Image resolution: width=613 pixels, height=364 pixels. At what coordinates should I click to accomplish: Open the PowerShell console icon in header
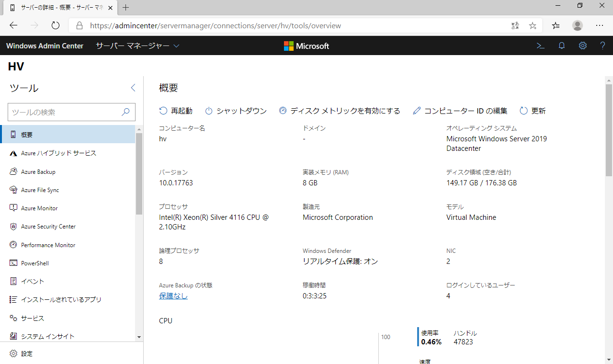540,46
